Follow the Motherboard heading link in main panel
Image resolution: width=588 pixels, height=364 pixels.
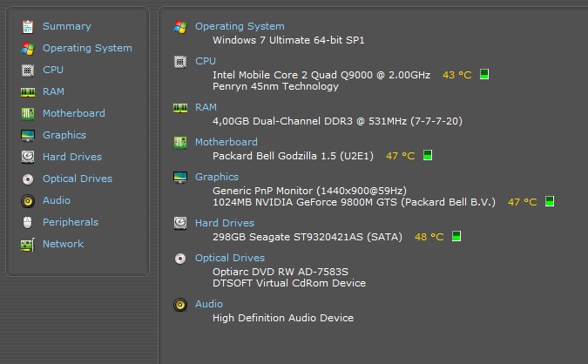[226, 142]
